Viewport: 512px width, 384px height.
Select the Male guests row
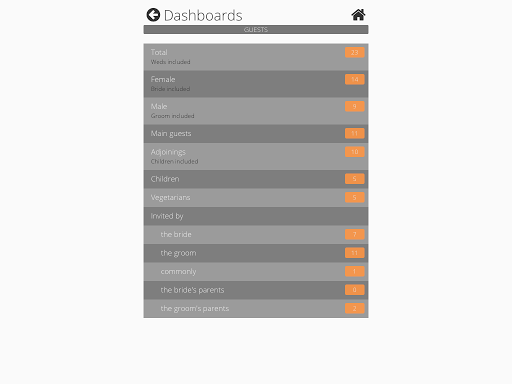tap(256, 111)
